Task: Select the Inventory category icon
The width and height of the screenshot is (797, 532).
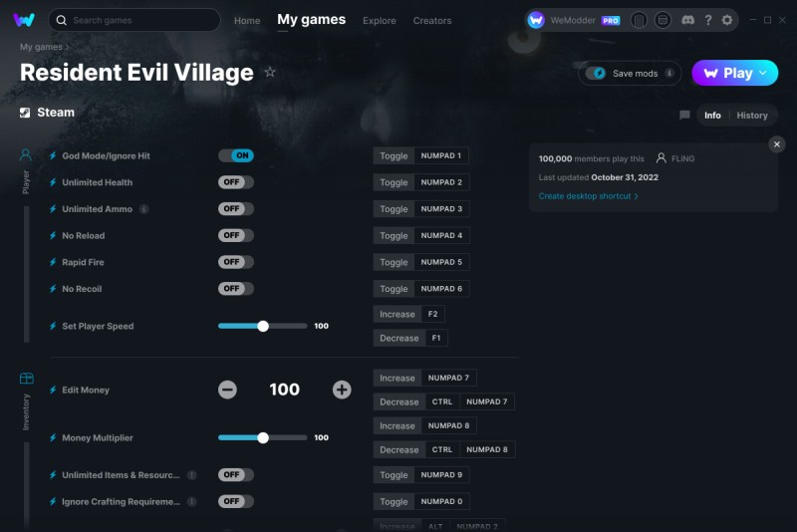Action: point(27,378)
